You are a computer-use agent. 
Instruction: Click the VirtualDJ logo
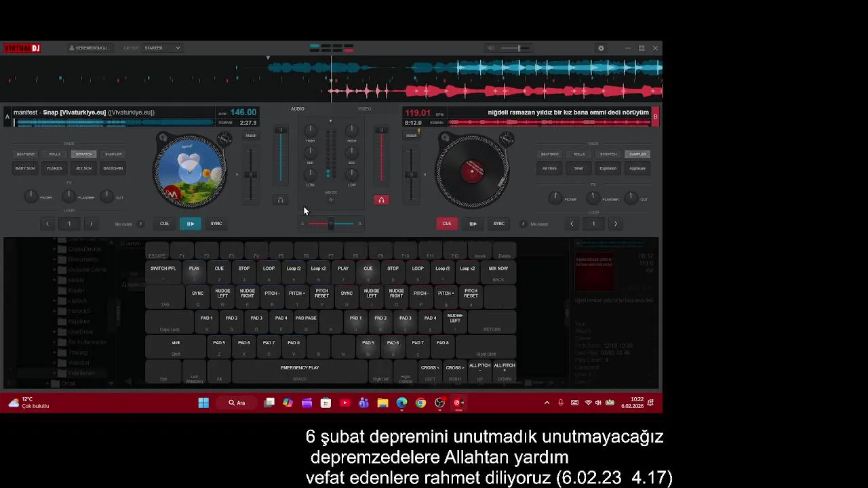(22, 48)
